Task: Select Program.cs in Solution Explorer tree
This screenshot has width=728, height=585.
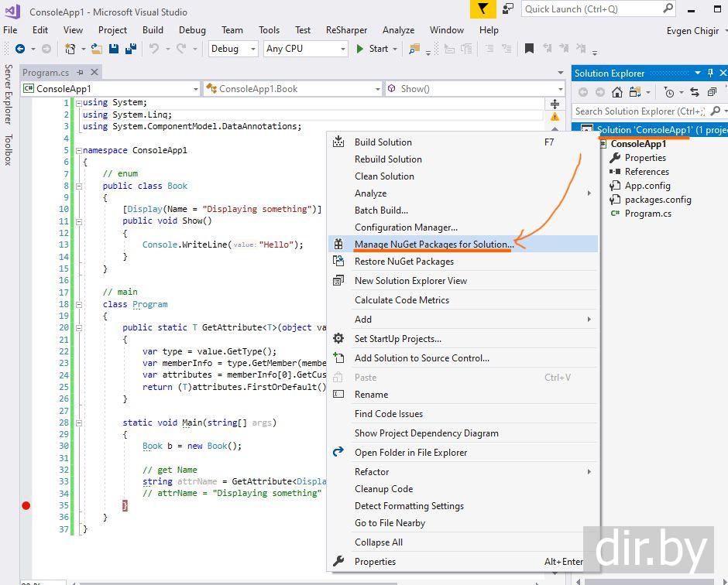Action: click(x=647, y=214)
